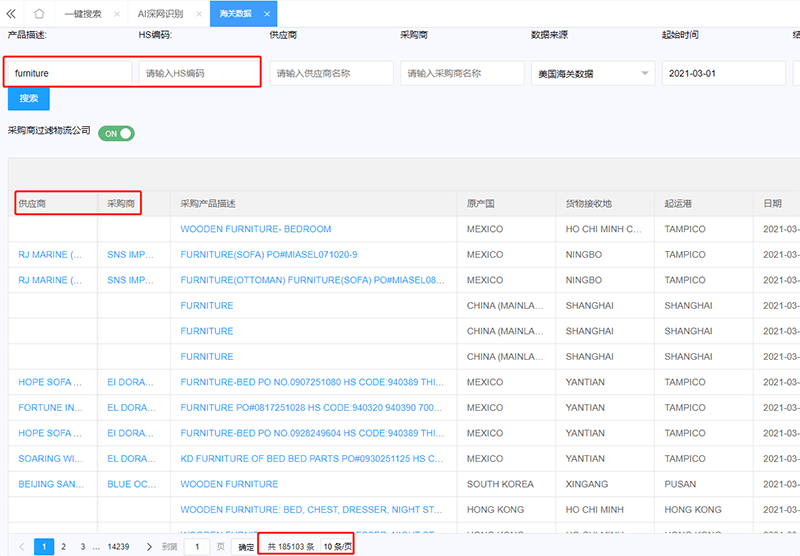Open the 10条/页 page size selector

click(x=337, y=547)
